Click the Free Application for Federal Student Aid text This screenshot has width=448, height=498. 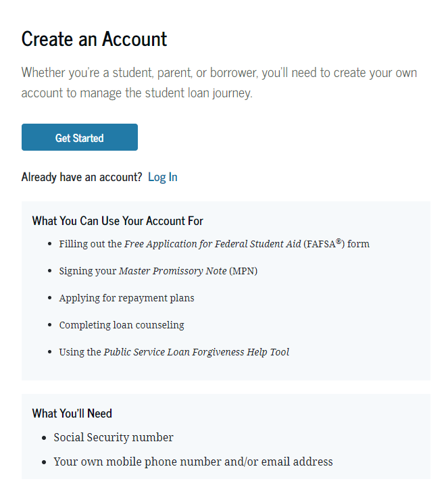212,244
